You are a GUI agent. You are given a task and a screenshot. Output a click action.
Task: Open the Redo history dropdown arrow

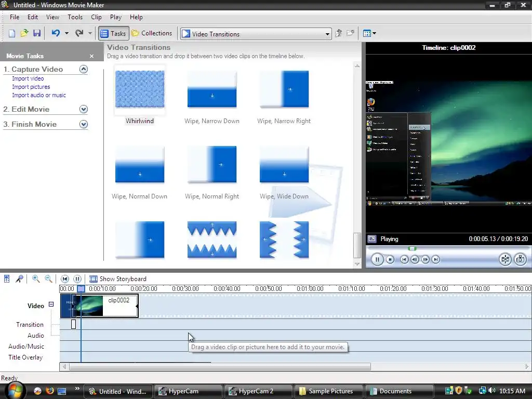pyautogui.click(x=90, y=33)
